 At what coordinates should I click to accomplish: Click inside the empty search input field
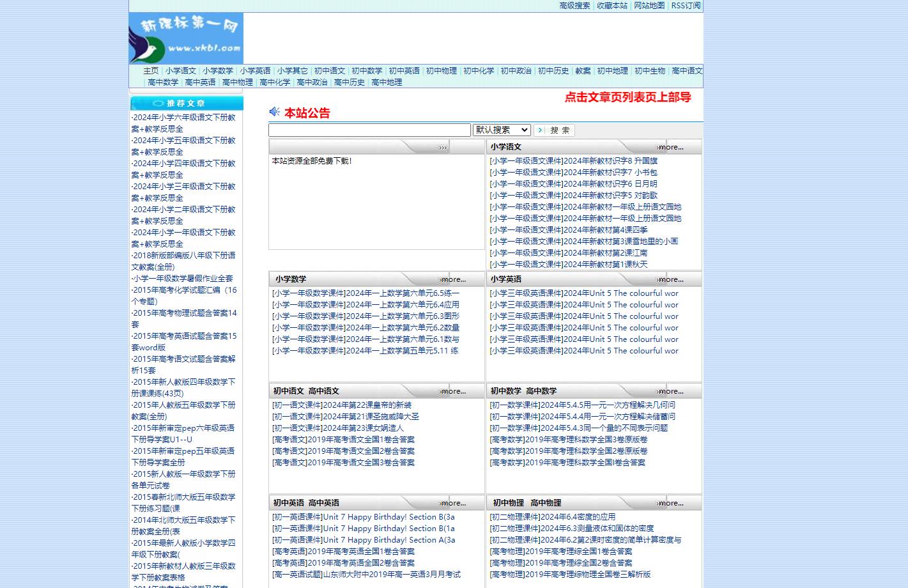point(369,130)
